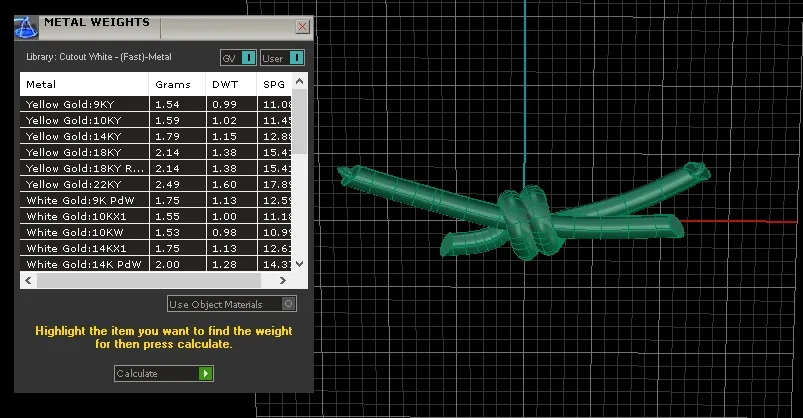This screenshot has width=803, height=418.
Task: Sort by the Metal column header
Action: (84, 85)
